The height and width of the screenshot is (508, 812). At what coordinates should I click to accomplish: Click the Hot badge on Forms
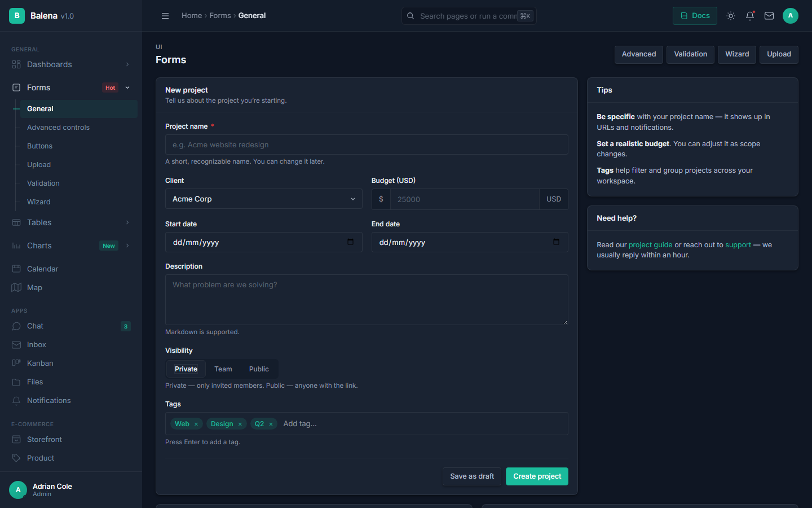110,87
